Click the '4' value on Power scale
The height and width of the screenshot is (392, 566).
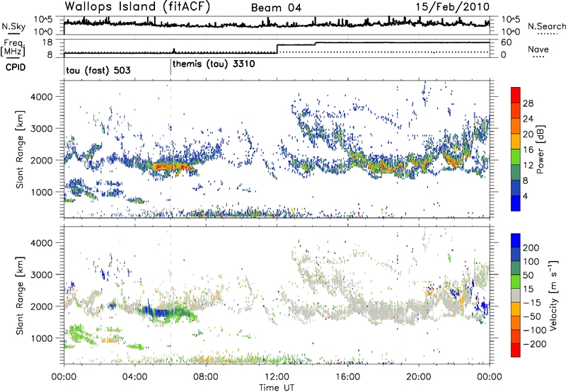coord(526,197)
